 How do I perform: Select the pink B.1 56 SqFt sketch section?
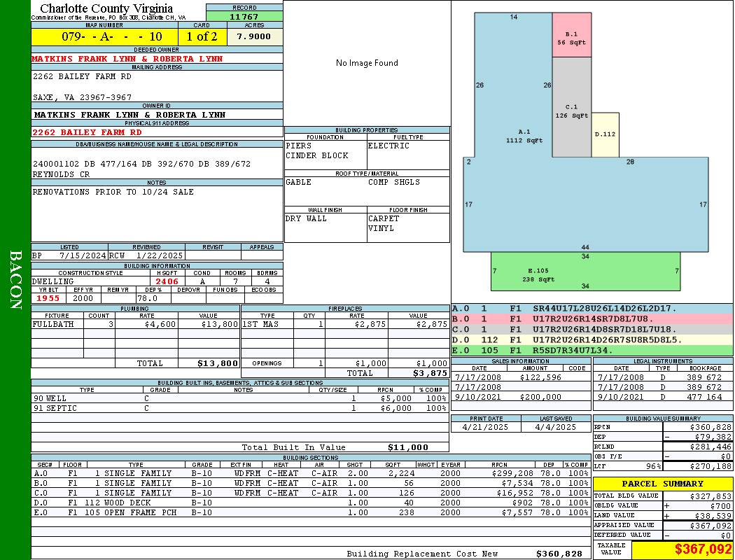tap(571, 35)
